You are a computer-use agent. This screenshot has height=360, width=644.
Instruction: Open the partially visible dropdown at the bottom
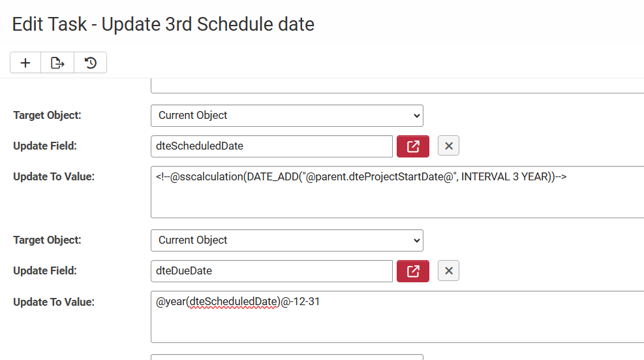point(286,357)
